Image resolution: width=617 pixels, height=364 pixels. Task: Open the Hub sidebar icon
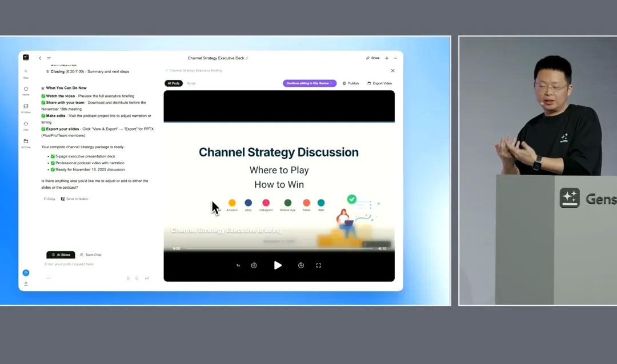coord(26,124)
